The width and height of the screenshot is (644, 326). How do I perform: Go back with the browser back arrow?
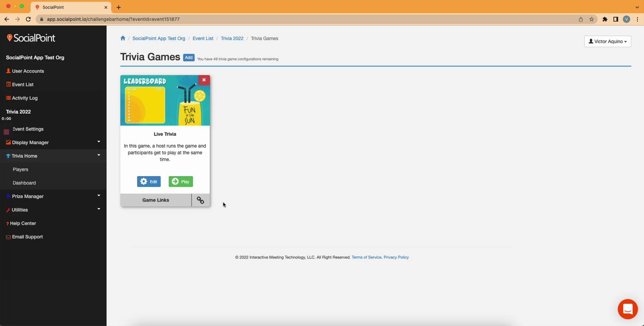point(6,19)
